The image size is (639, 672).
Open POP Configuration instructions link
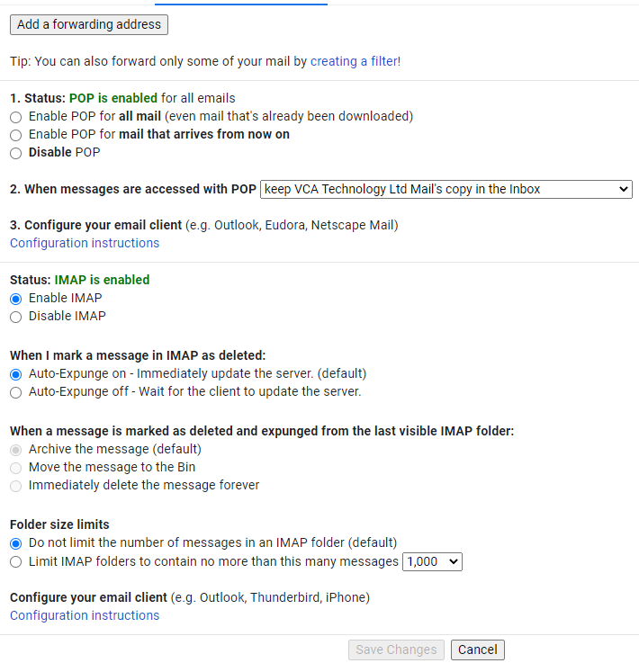point(85,243)
